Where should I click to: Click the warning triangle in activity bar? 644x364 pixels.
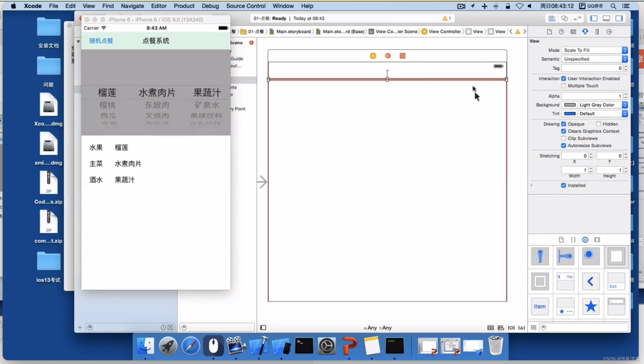(x=445, y=18)
